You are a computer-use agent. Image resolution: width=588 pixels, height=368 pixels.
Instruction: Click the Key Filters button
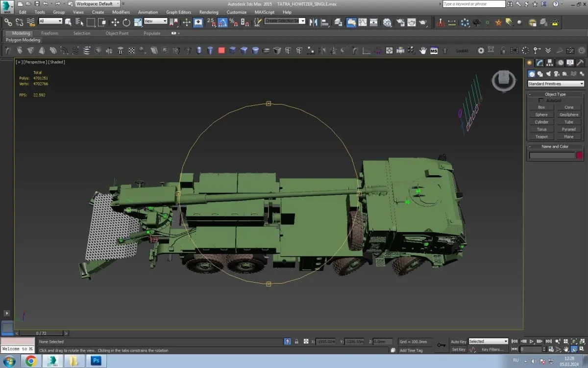click(x=492, y=350)
